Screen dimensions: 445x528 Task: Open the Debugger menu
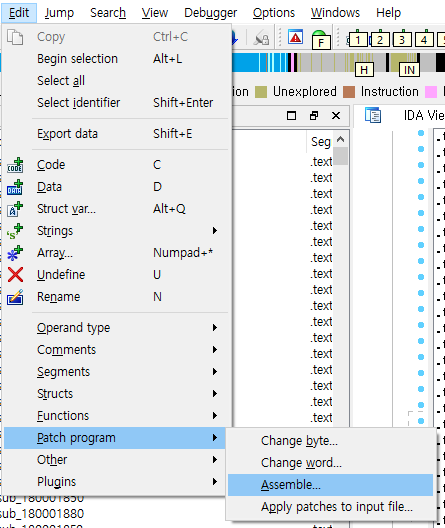click(x=210, y=13)
